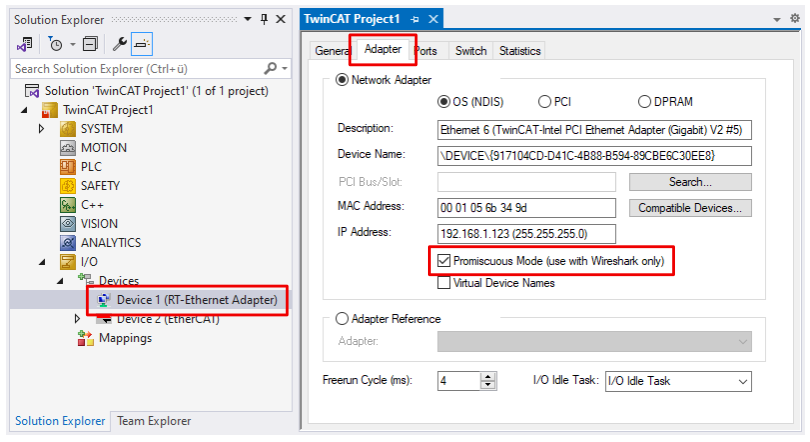Viewport: 810px width, 442px height.
Task: Switch to the Switch tab
Action: pyautogui.click(x=471, y=51)
